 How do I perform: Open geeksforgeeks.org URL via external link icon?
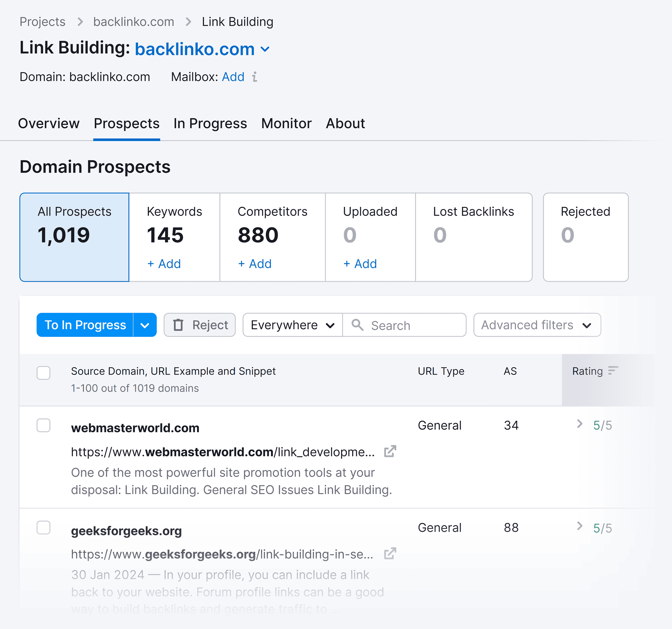coord(389,554)
